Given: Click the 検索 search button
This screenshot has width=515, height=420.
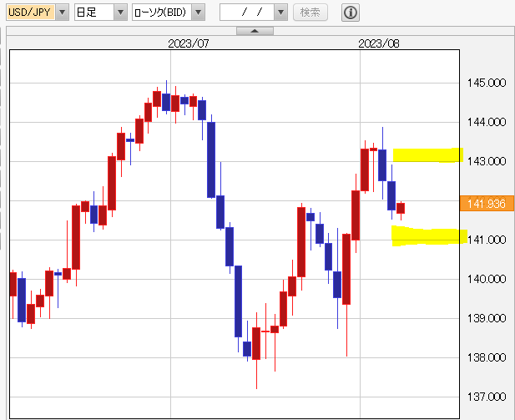Looking at the screenshot, I should [x=310, y=13].
